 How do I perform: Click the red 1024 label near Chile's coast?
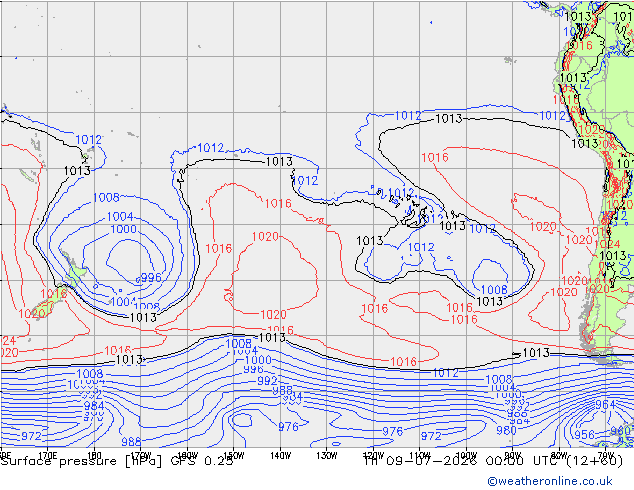click(607, 244)
